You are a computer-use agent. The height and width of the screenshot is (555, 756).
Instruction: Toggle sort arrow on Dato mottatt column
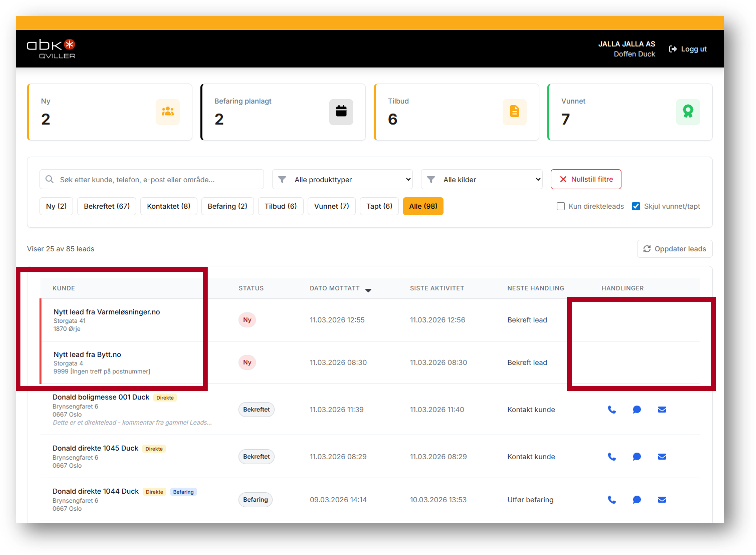click(368, 290)
